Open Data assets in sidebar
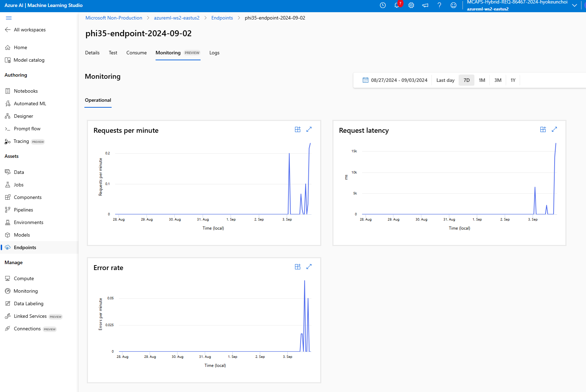Viewport: 586px width, 392px height. [14, 172]
